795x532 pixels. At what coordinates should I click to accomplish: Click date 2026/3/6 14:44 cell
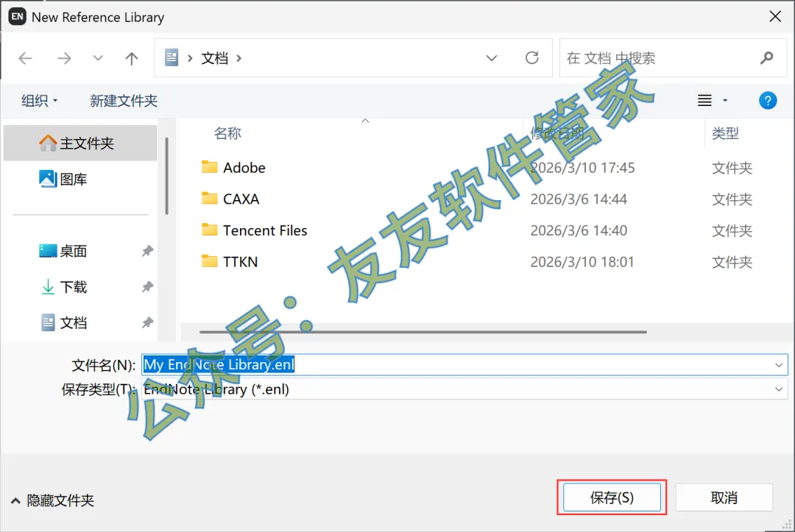coord(579,199)
